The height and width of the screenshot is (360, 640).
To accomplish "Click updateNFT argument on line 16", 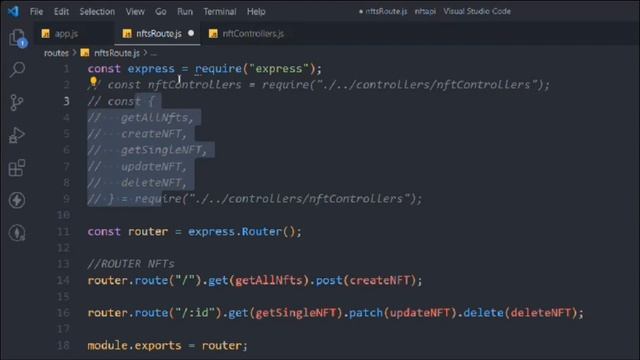I will 420,313.
